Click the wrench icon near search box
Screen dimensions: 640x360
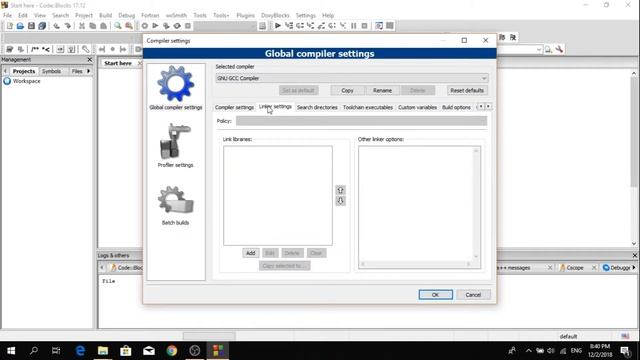pos(559,49)
